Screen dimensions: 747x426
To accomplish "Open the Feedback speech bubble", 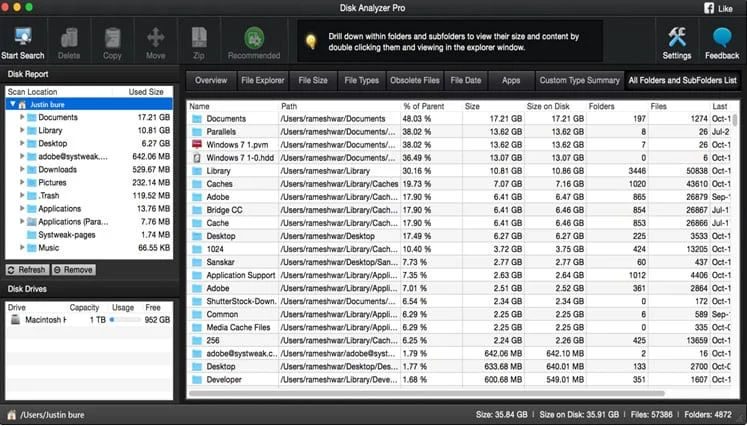I will [722, 37].
